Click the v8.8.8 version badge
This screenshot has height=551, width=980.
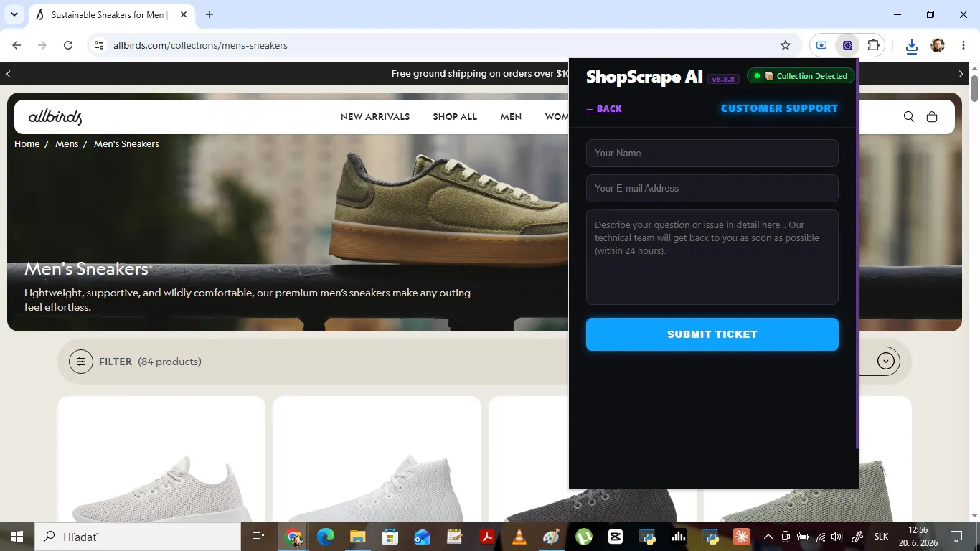[x=723, y=79]
